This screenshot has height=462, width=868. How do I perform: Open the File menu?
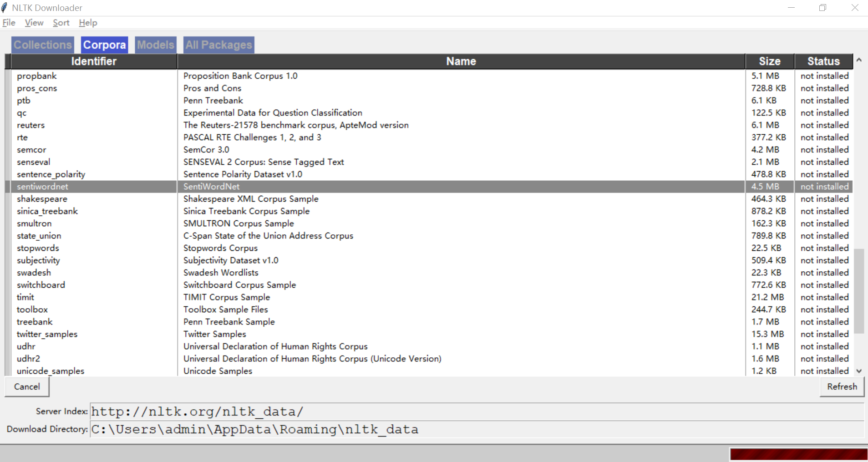[x=9, y=23]
